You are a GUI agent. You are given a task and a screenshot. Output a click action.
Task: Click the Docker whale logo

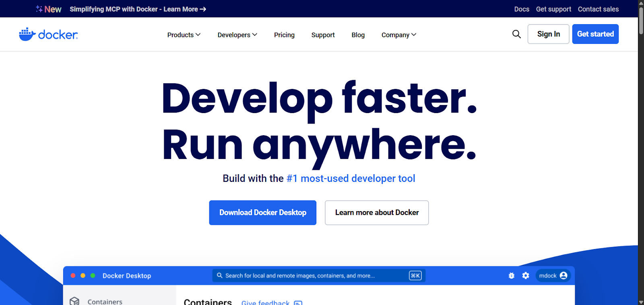48,34
